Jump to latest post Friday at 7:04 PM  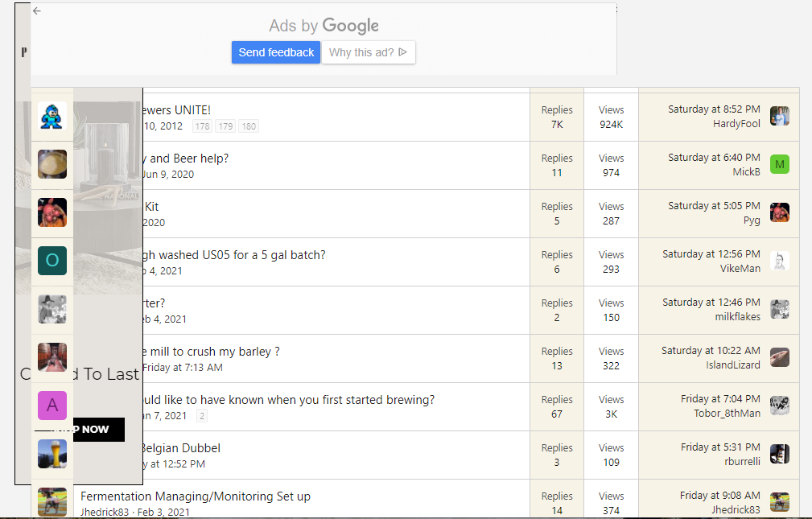(720, 399)
